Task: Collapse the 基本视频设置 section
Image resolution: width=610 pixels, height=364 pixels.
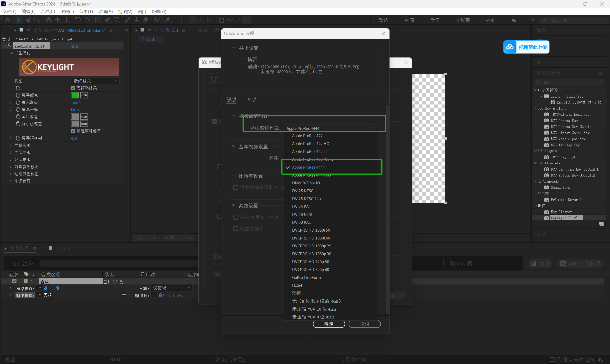Action: pos(234,146)
